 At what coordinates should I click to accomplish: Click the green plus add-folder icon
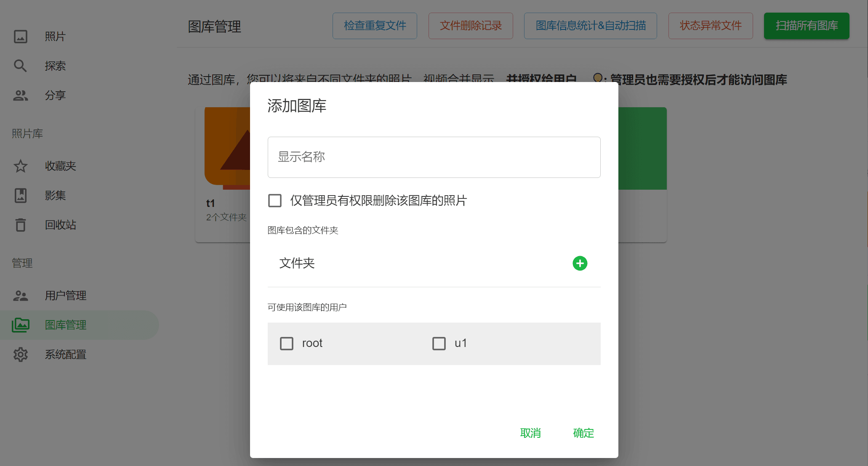[x=580, y=263]
